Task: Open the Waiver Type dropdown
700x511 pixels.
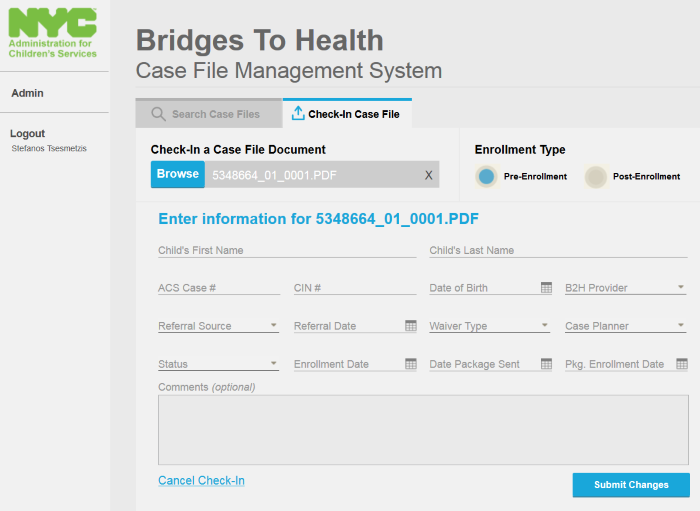Action: (489, 326)
